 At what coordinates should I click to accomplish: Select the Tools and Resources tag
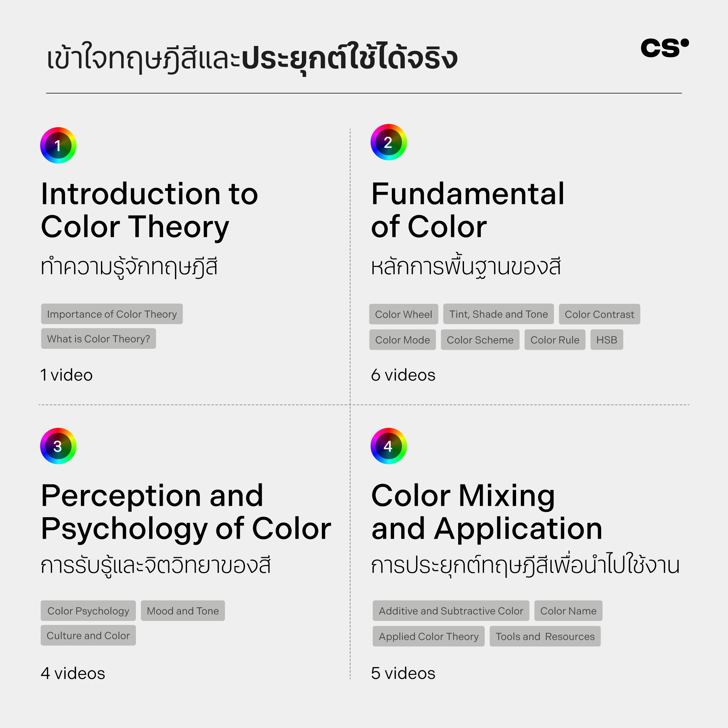tap(545, 636)
